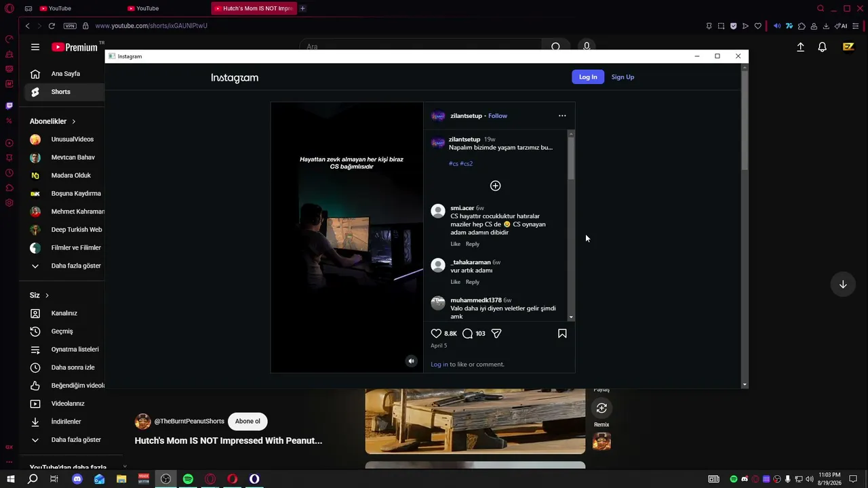Open the YouTube account avatar menu
This screenshot has height=488, width=868.
[x=848, y=47]
